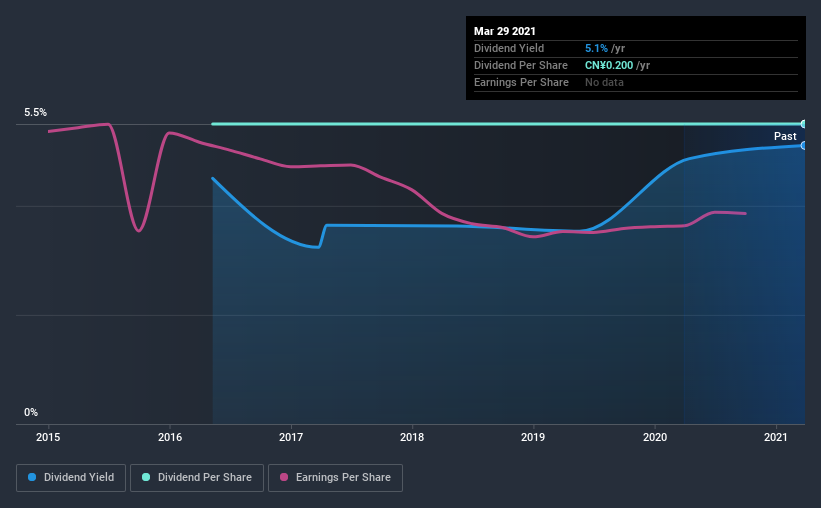Select the 2020 x-axis label
821x508 pixels.
coord(654,437)
